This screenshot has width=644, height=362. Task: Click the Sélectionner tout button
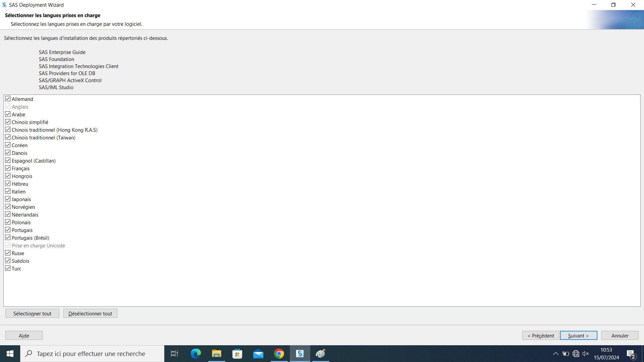click(32, 313)
